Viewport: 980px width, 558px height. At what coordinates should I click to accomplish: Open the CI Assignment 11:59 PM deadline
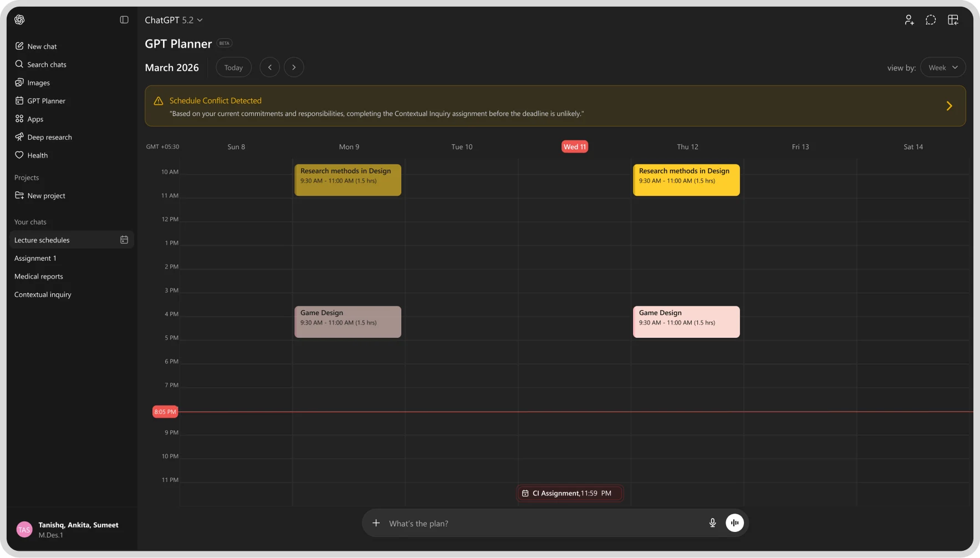pos(570,494)
